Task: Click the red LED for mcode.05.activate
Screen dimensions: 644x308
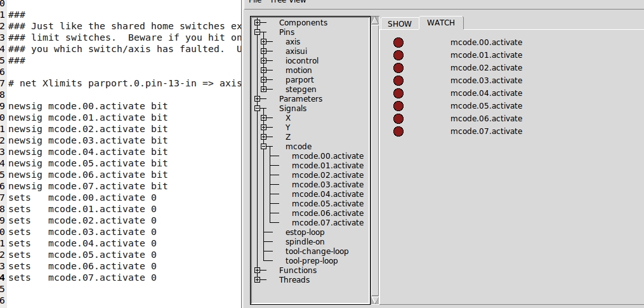Action: (x=398, y=106)
